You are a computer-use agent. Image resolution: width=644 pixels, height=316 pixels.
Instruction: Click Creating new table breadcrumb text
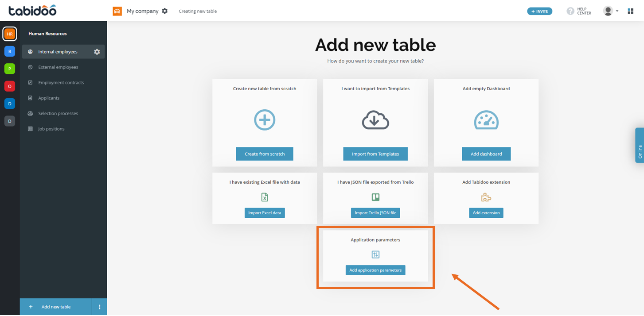tap(198, 11)
